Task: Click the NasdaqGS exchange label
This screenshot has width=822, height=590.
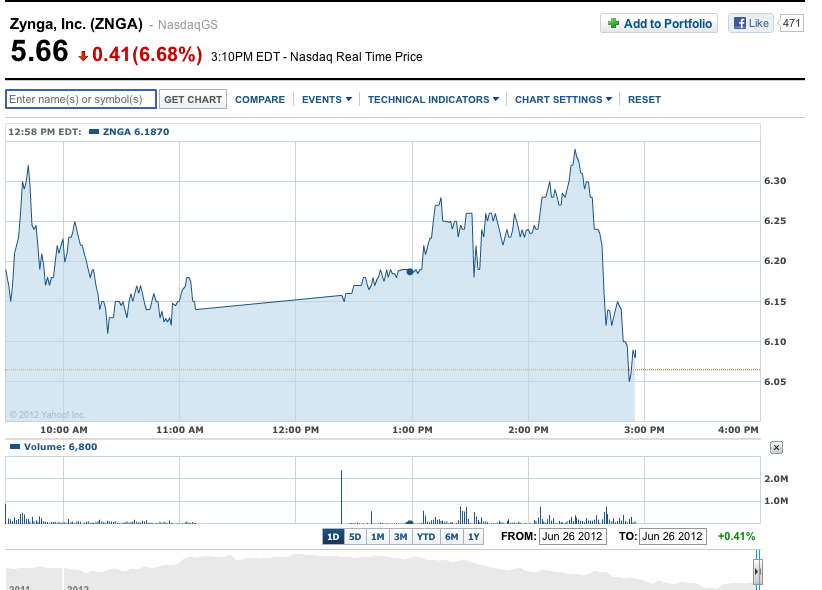Action: (x=188, y=25)
